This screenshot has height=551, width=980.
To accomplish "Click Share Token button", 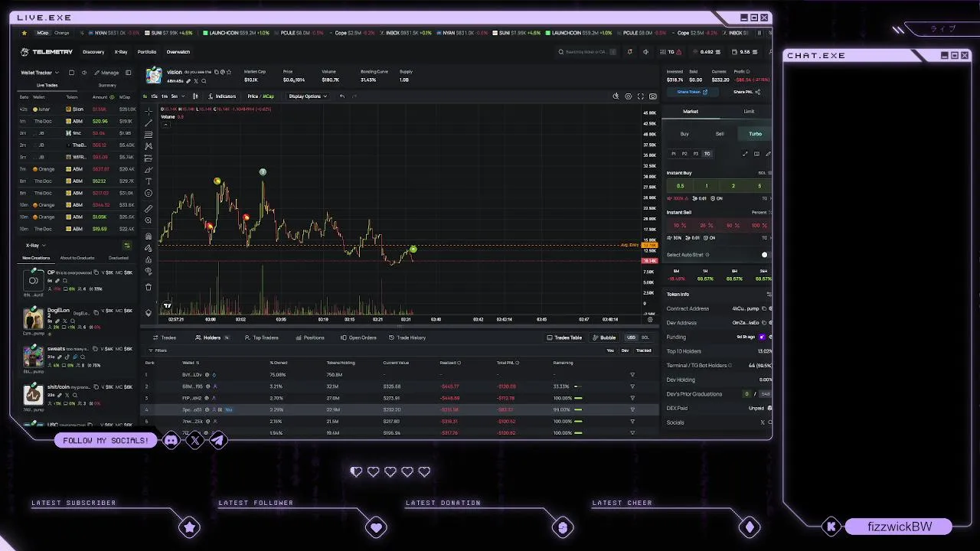I will pyautogui.click(x=692, y=92).
